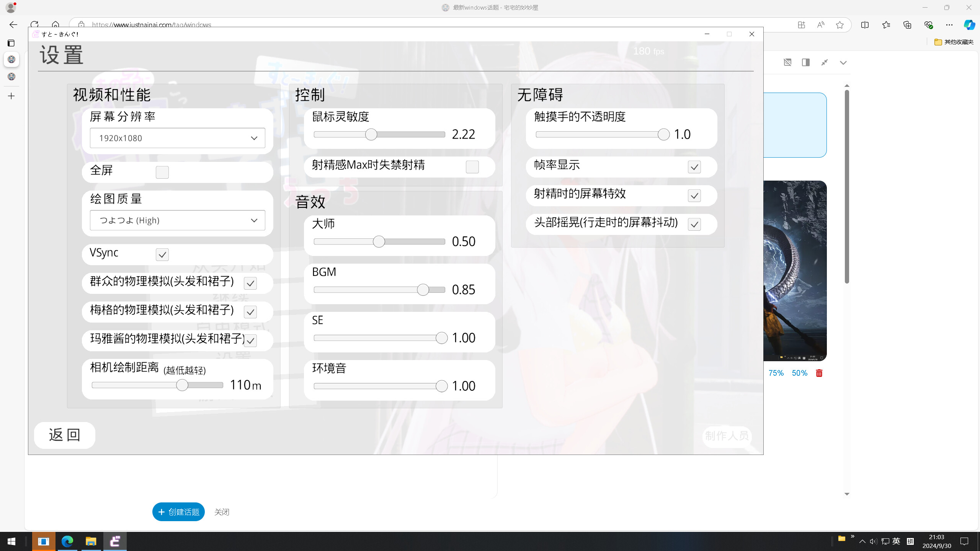The width and height of the screenshot is (980, 551).
Task: Toggle the VSync checkbox
Action: (162, 254)
